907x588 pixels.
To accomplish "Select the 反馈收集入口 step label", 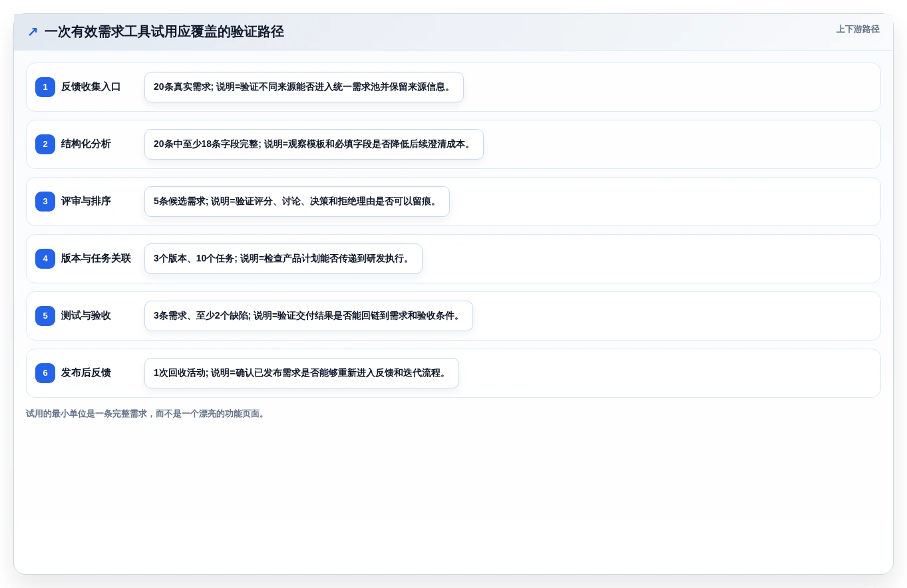I will (x=91, y=87).
